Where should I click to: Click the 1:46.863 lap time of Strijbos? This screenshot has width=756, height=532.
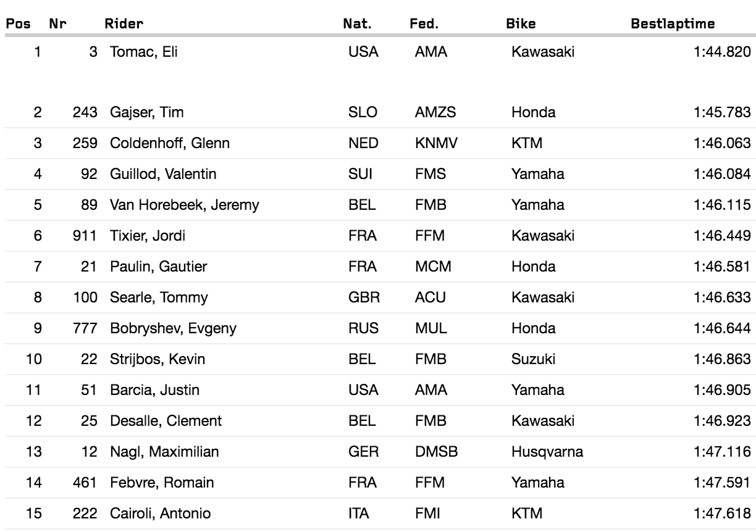[x=722, y=359]
